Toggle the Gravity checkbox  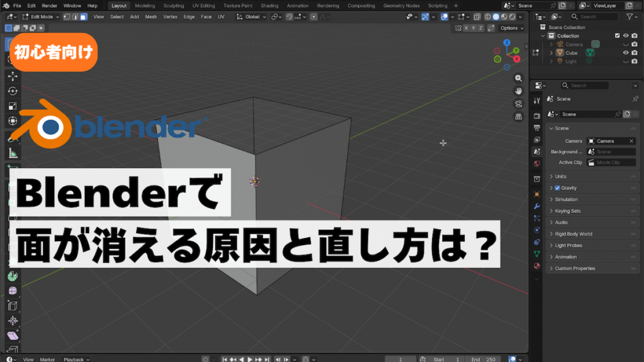tap(557, 188)
